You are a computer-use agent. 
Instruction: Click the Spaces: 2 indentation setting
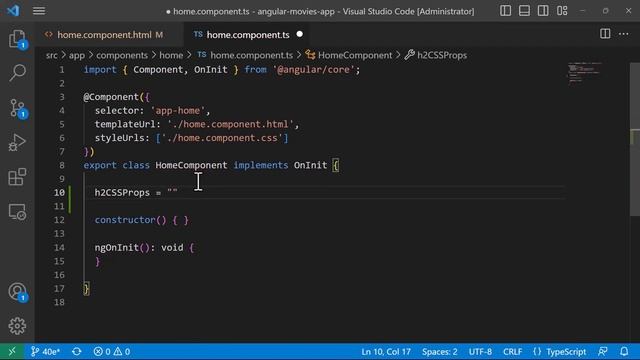click(x=440, y=351)
